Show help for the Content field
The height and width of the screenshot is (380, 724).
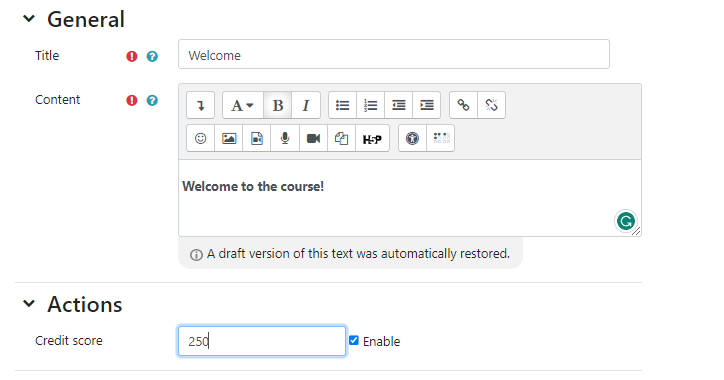[152, 100]
